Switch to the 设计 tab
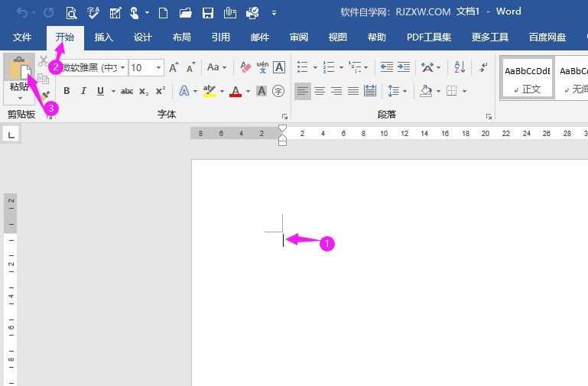588x386 pixels. click(x=143, y=37)
